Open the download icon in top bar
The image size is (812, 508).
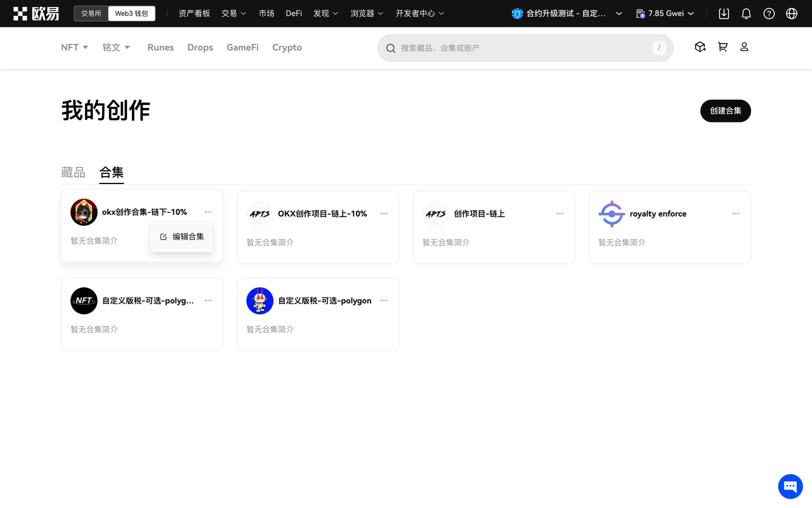724,13
